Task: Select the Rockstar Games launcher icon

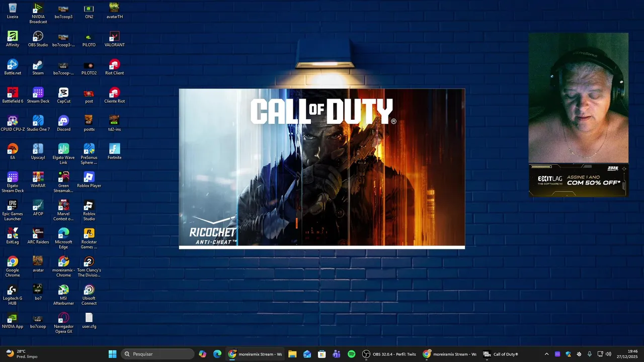Action: (x=89, y=239)
